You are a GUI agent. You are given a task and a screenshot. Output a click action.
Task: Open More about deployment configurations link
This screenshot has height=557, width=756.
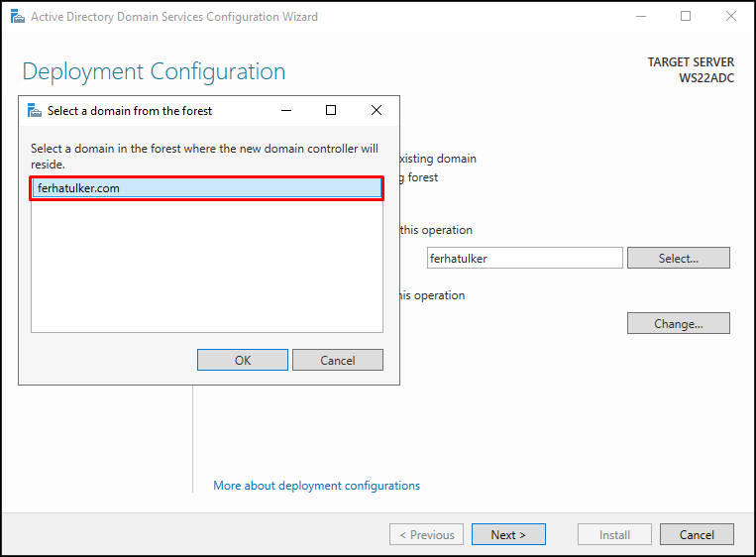click(316, 486)
